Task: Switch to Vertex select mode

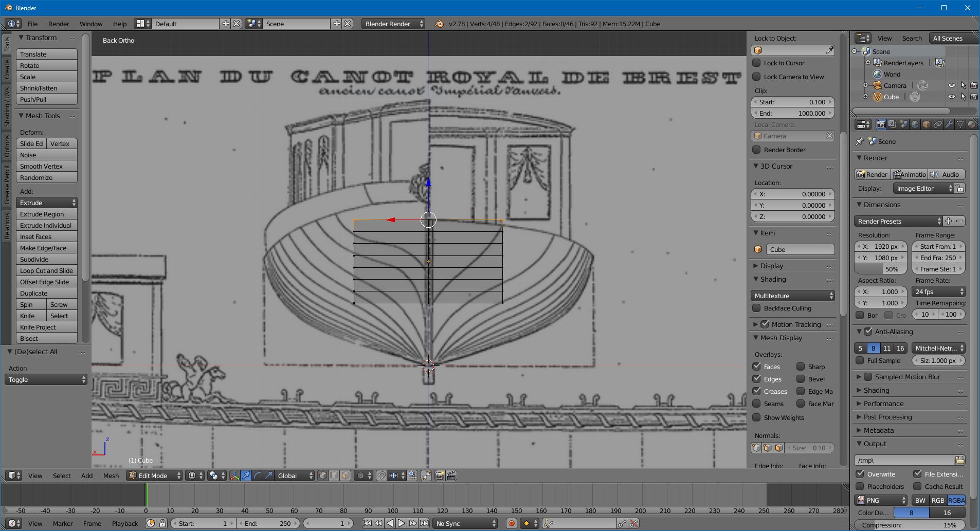Action: 323,475
